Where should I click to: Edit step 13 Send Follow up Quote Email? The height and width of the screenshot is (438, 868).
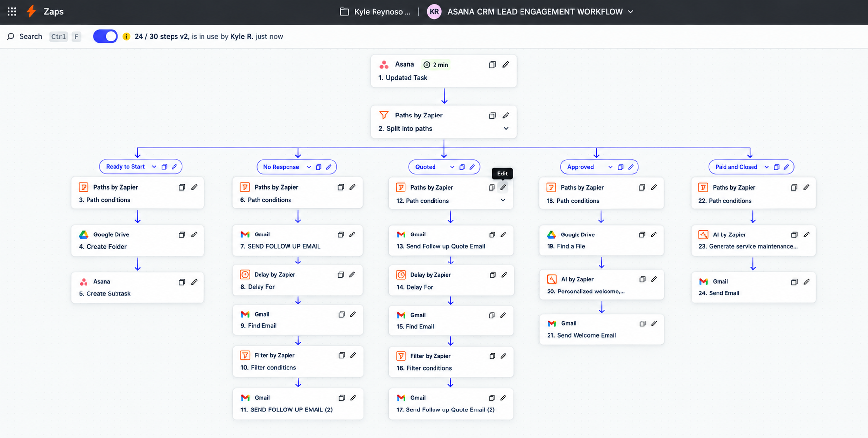503,234
